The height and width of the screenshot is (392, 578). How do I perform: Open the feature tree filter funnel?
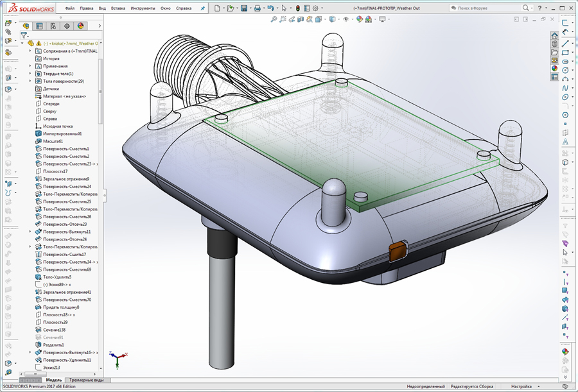click(23, 36)
